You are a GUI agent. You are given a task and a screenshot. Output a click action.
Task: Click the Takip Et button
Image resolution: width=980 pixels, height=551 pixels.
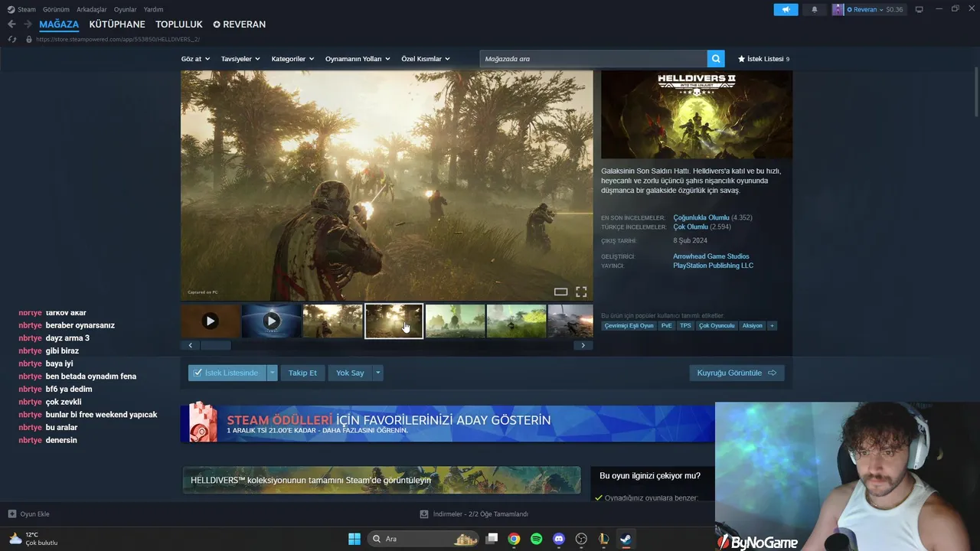coord(302,373)
